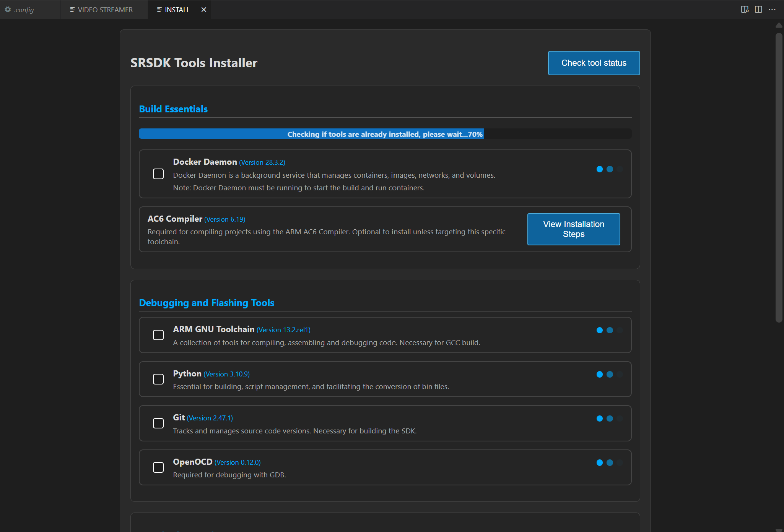Click Python loading dots indicator

[x=610, y=375]
